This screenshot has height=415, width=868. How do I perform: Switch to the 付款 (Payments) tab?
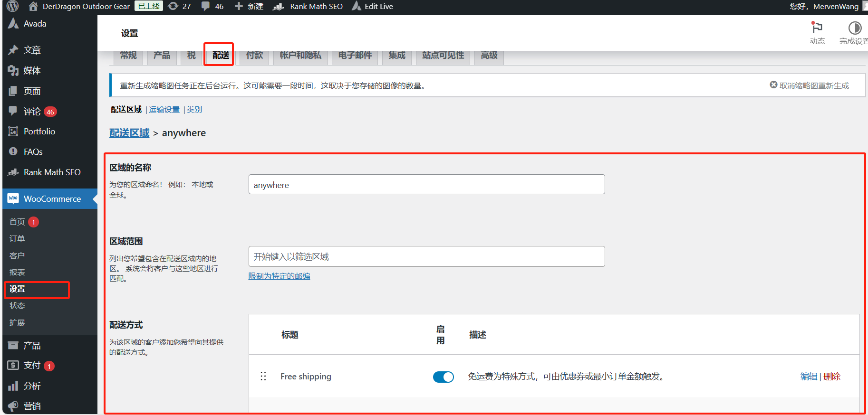[254, 56]
